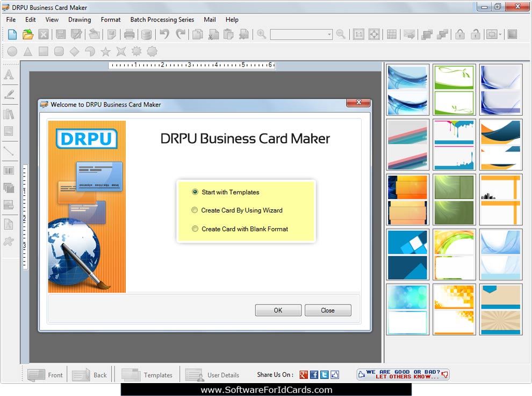Open the File menu
This screenshot has height=396, width=532.
click(x=11, y=20)
